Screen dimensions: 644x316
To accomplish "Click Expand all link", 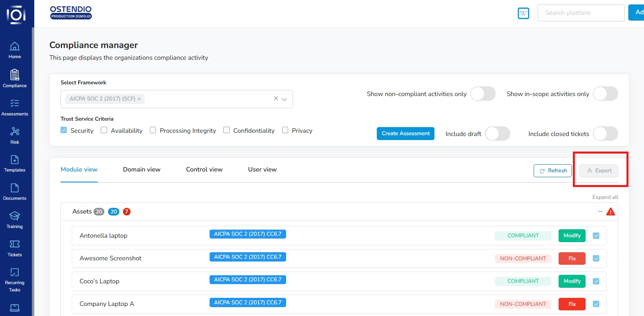I will pyautogui.click(x=605, y=197).
